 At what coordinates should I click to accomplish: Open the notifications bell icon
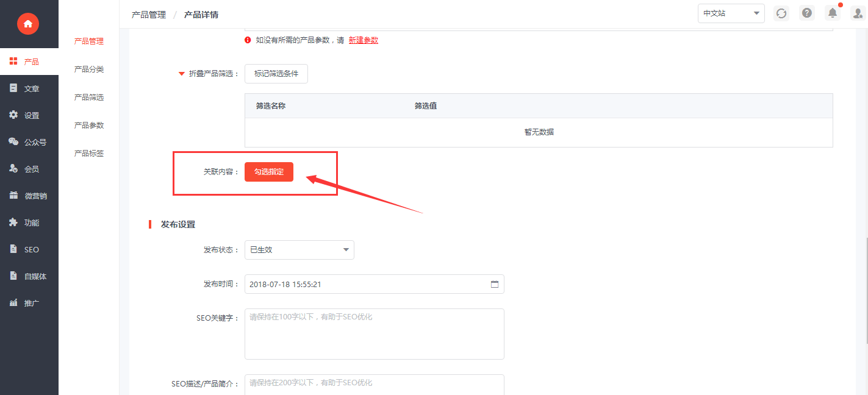click(x=832, y=13)
